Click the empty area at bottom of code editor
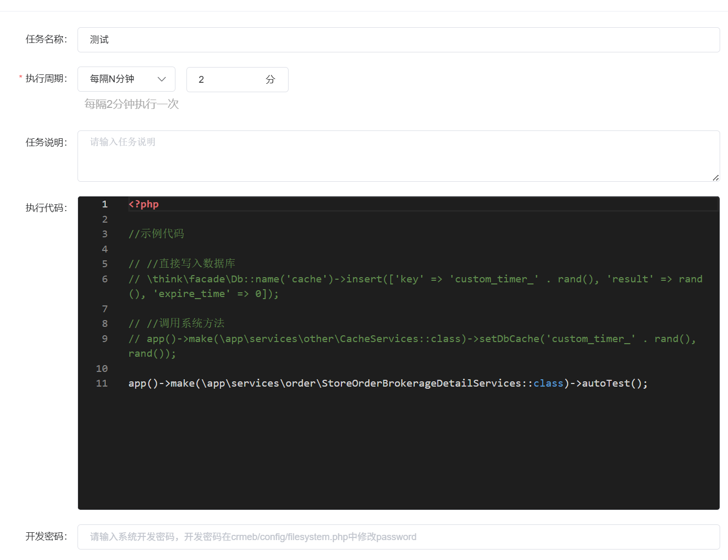Image resolution: width=728 pixels, height=560 pixels. [x=398, y=456]
